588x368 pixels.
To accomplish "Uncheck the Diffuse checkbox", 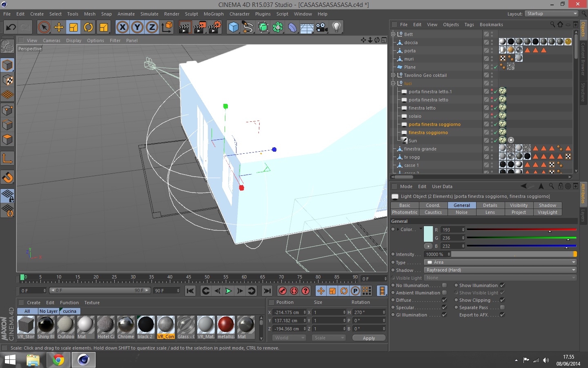I will pos(444,300).
